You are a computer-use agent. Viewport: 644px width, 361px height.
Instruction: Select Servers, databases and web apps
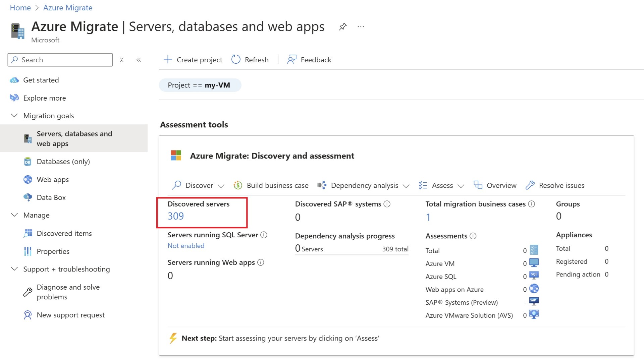74,138
